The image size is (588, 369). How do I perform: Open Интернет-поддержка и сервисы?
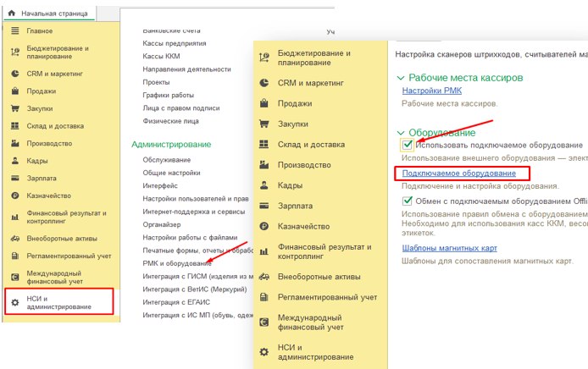tap(193, 212)
